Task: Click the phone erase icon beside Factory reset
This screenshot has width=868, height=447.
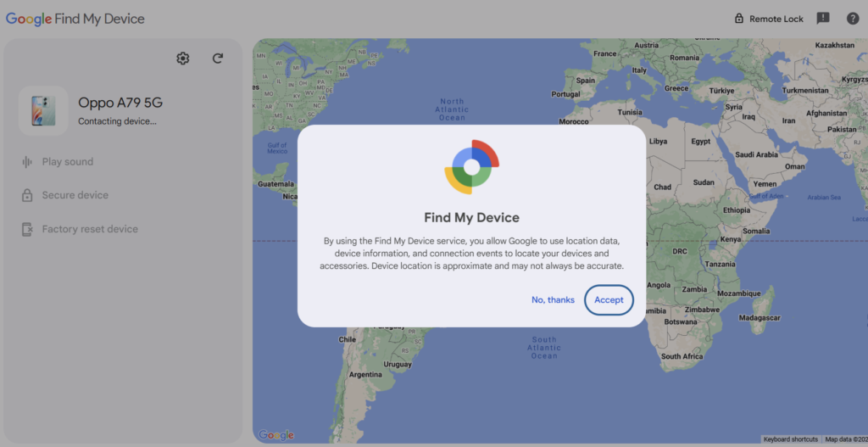Action: (x=27, y=229)
